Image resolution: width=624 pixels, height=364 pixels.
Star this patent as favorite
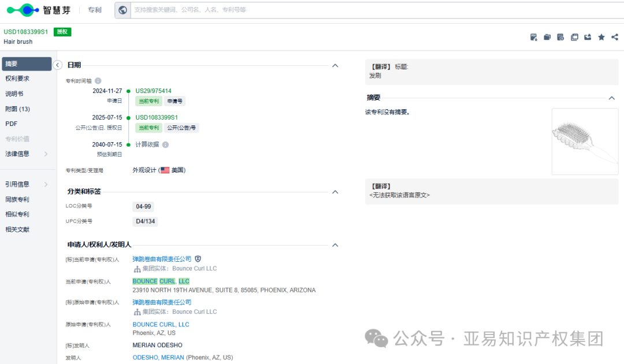pyautogui.click(x=601, y=36)
